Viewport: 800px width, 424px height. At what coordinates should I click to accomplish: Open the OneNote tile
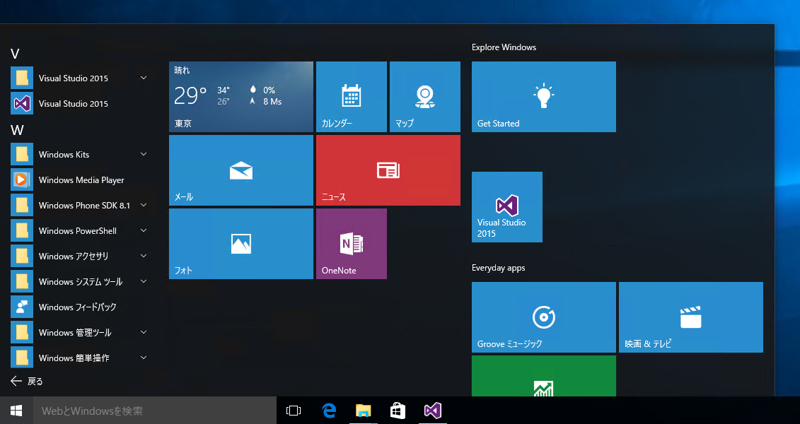[352, 244]
